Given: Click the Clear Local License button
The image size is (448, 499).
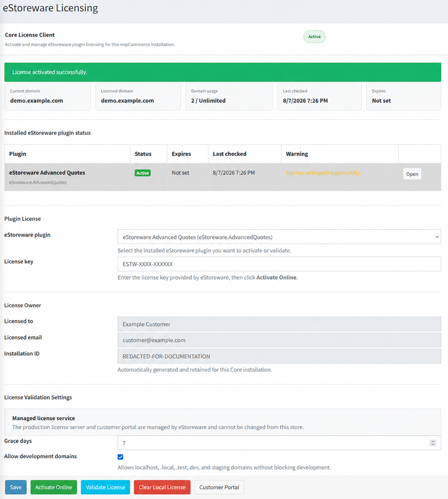Looking at the screenshot, I should (x=162, y=487).
